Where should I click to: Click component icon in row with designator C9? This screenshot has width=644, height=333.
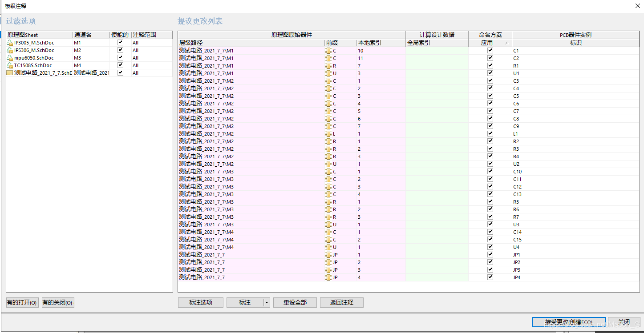pyautogui.click(x=329, y=126)
